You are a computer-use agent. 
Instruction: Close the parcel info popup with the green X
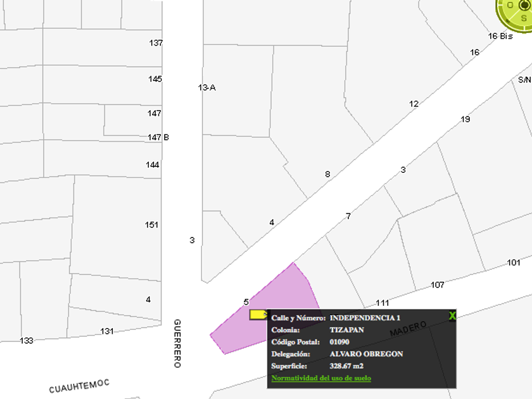(x=452, y=316)
